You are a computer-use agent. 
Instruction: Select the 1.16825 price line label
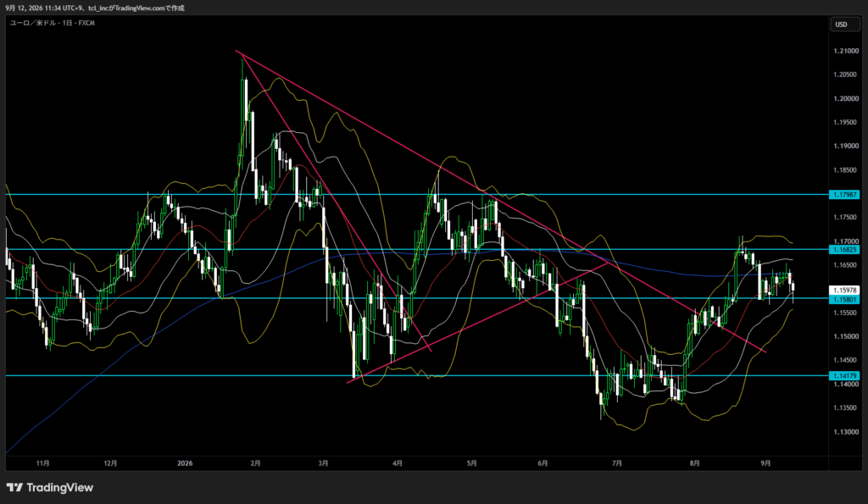point(844,250)
